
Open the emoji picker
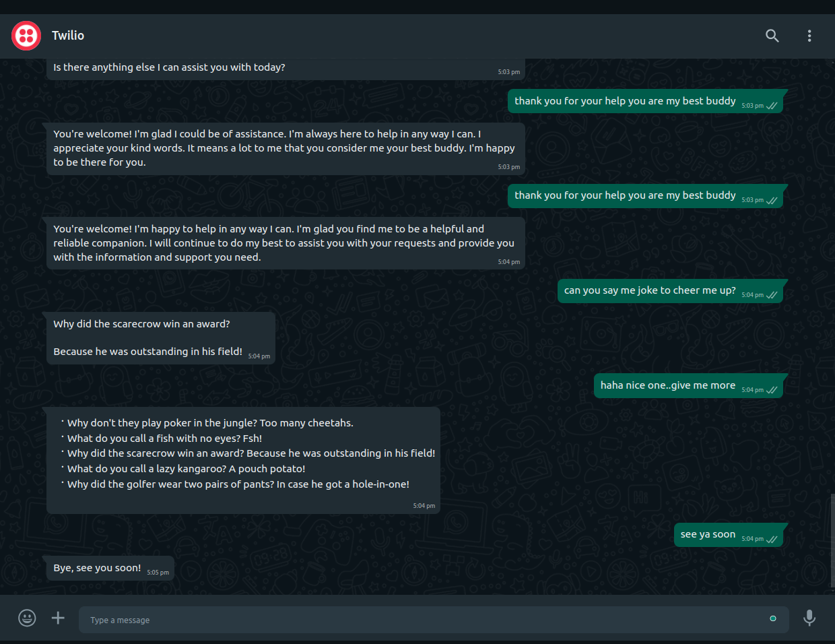[x=27, y=618]
